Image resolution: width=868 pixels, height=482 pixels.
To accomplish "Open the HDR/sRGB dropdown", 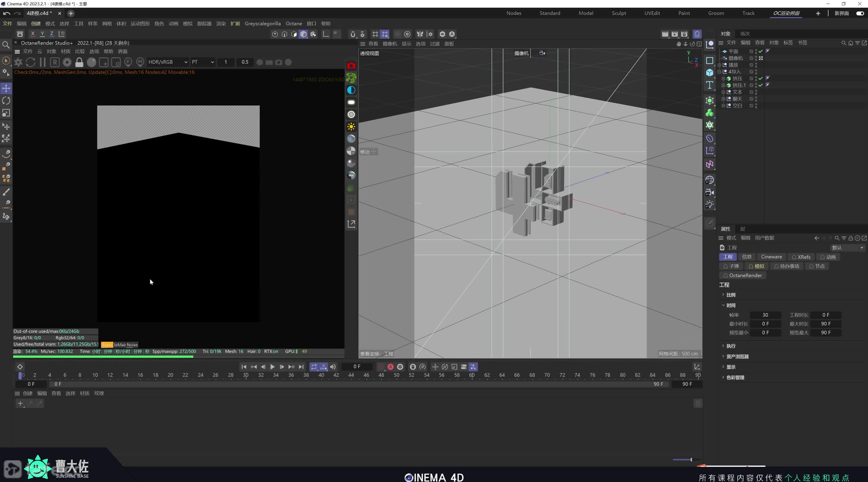I will click(168, 62).
